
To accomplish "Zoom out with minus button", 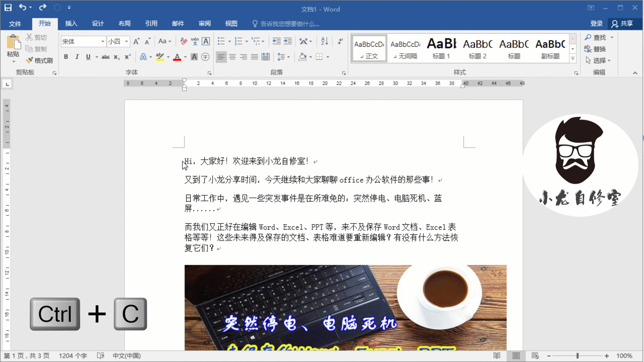I will point(549,356).
